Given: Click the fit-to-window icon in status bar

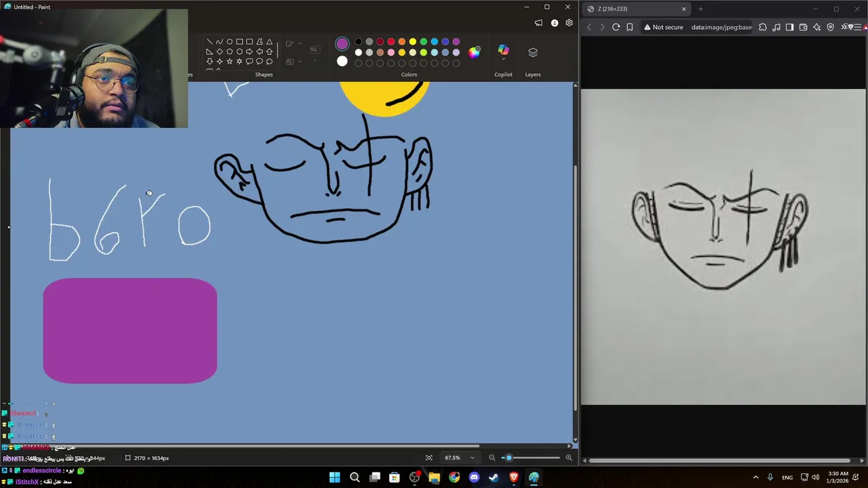Looking at the screenshot, I should pos(429,458).
